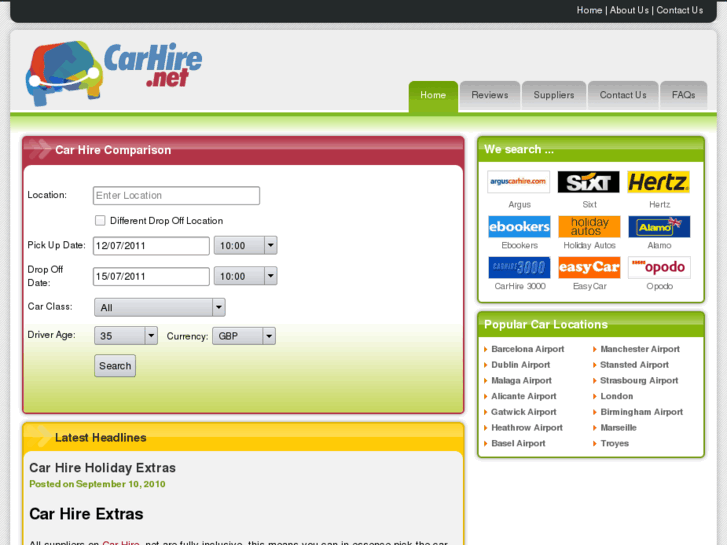Open Alicante Airport location link
Screen dimensions: 727x545
[x=523, y=396]
